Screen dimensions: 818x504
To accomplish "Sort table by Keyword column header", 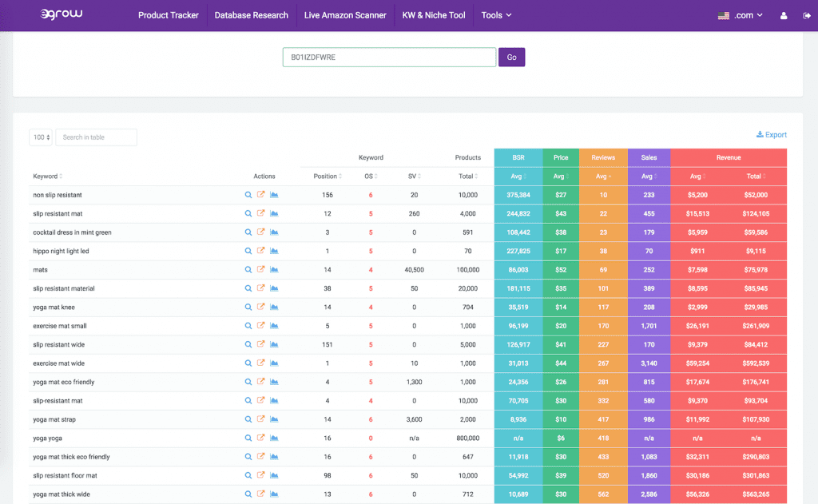I will coord(47,177).
